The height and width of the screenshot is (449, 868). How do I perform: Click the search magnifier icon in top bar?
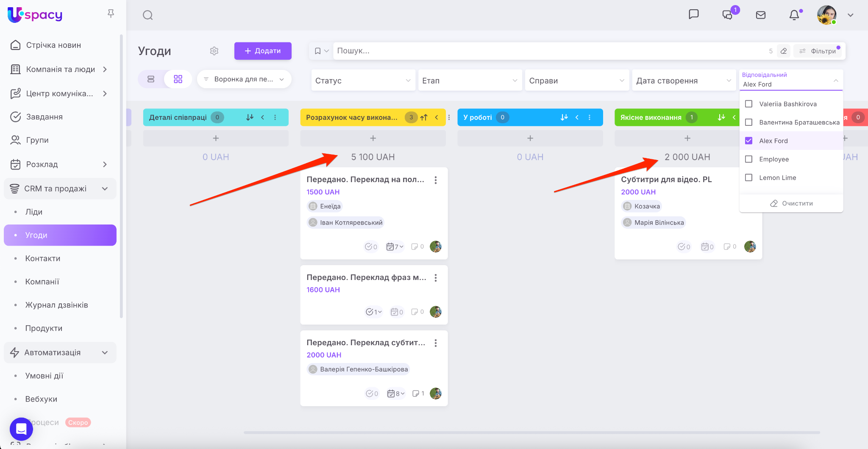[147, 15]
